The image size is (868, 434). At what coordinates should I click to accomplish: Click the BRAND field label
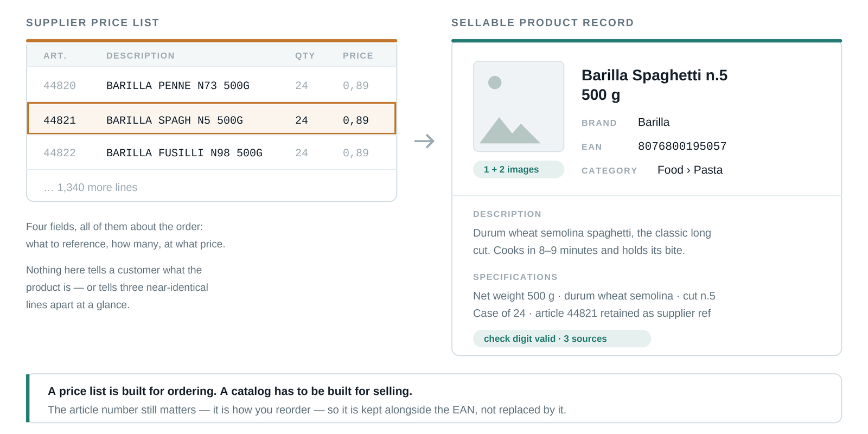(x=599, y=123)
